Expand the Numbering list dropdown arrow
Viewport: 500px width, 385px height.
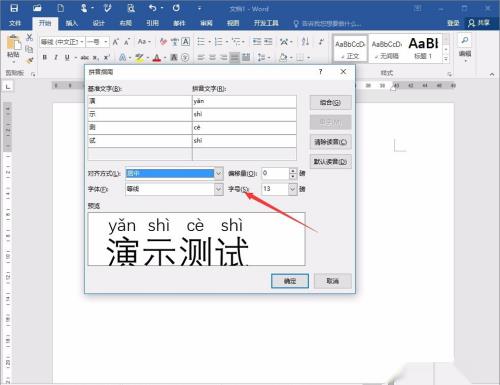point(227,42)
